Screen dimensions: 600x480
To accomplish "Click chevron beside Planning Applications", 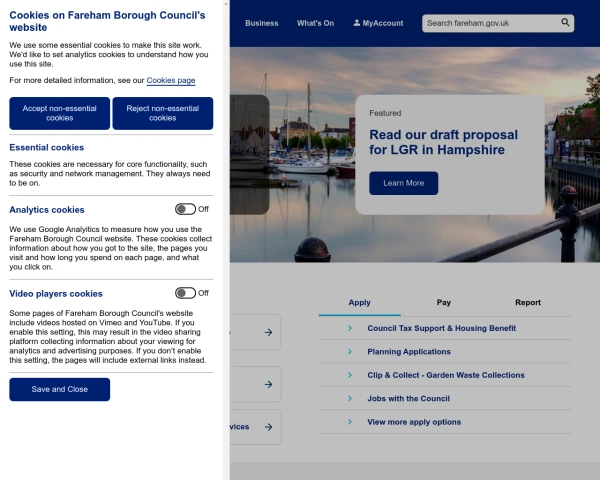I will [x=349, y=352].
